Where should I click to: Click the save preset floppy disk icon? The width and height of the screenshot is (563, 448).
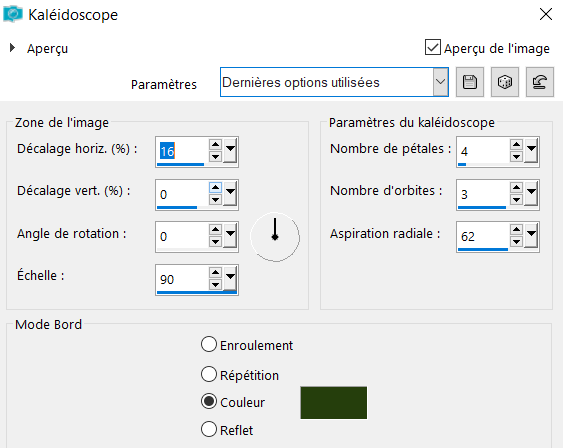click(x=470, y=82)
